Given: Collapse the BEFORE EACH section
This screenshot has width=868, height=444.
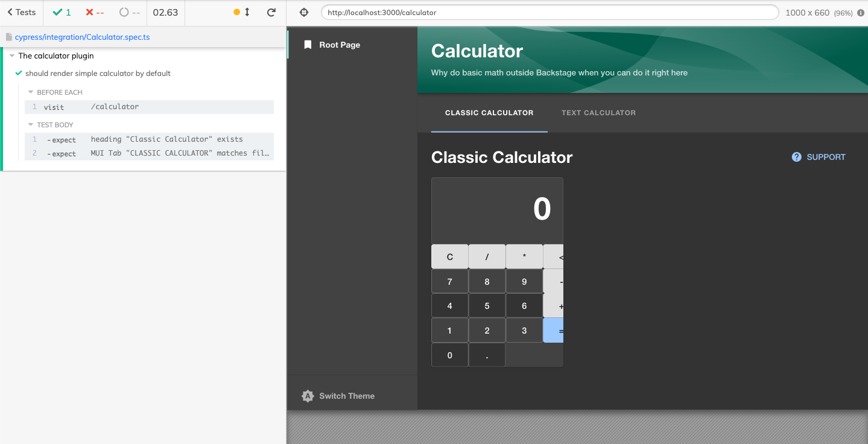Looking at the screenshot, I should tap(30, 92).
